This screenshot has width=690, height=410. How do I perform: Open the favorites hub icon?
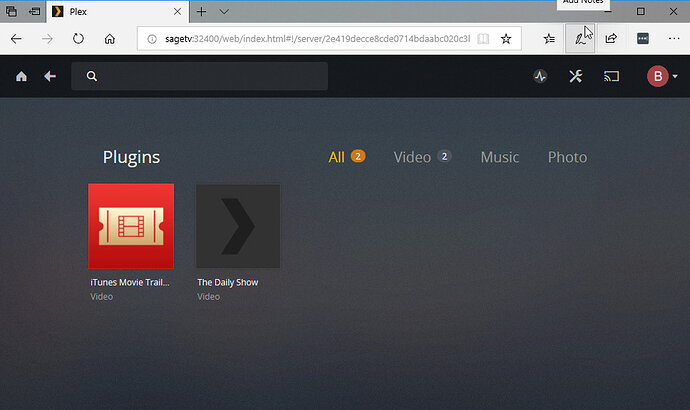click(549, 39)
